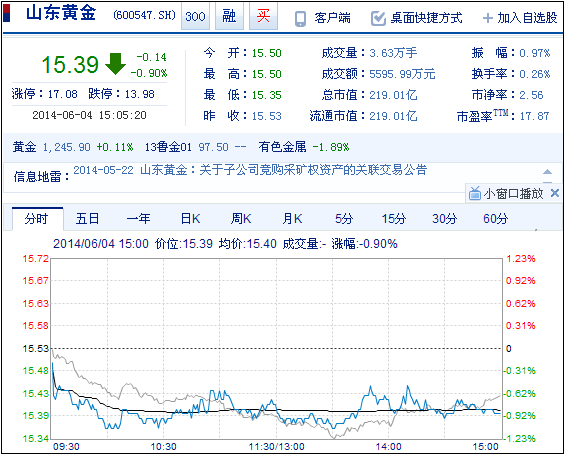This screenshot has height=455, width=565.
Task: Click the timestamp 2014-06-04 15:05:20
Action: [x=89, y=115]
